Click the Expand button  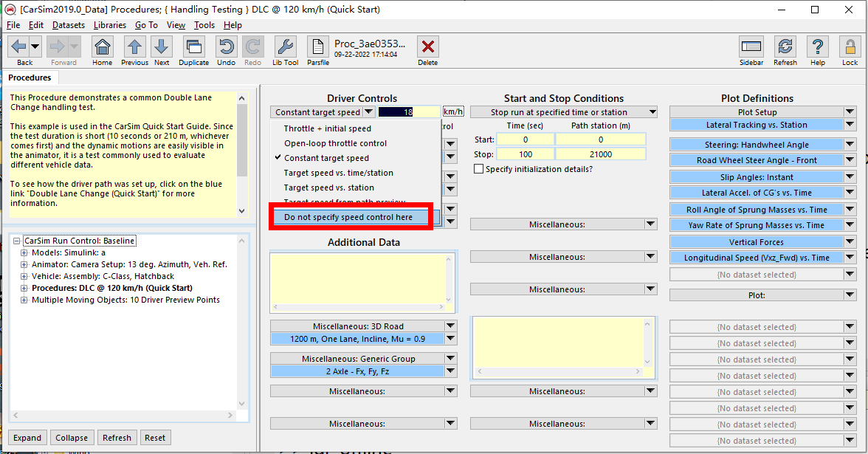pos(27,437)
